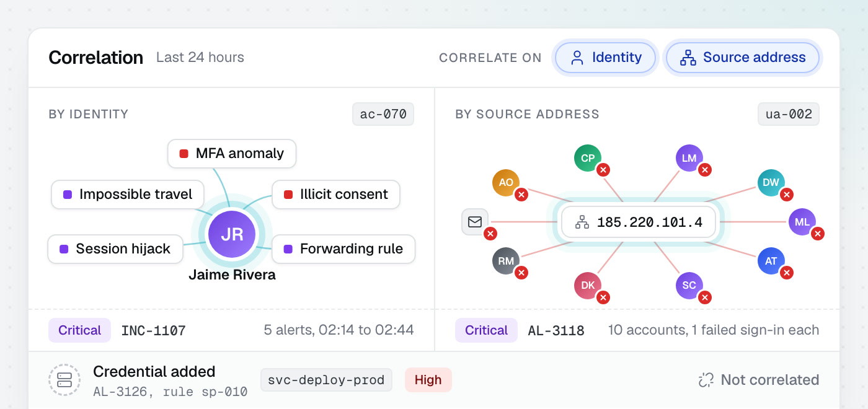Click failed sign-in badge on AO

(x=521, y=195)
